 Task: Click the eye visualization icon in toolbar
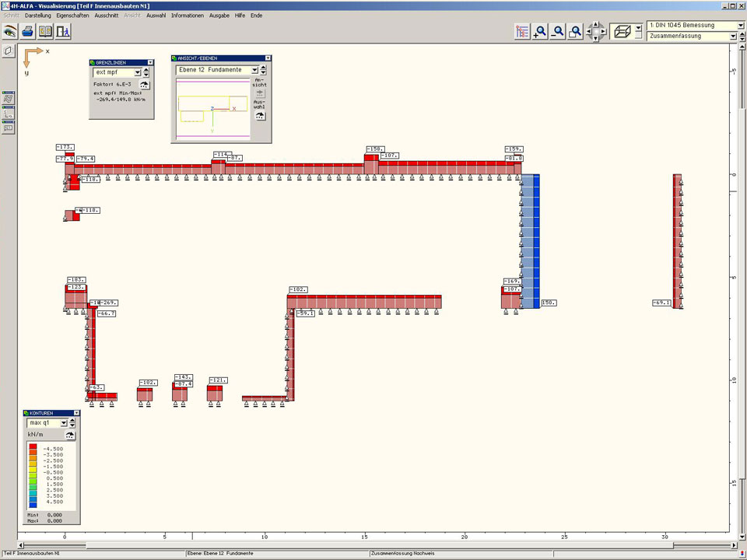tap(10, 32)
